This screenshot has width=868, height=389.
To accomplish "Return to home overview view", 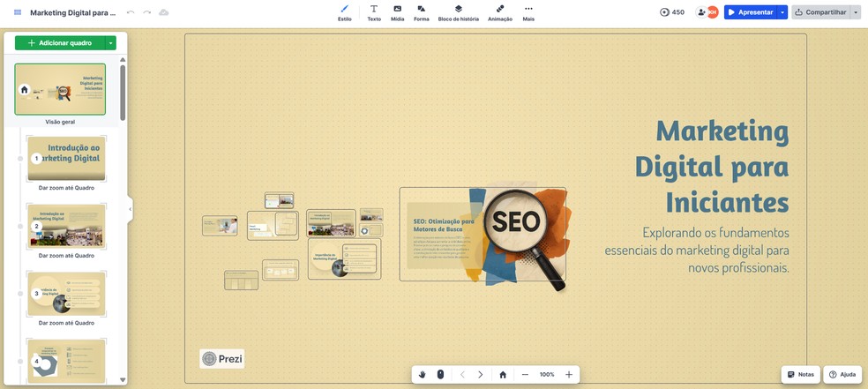I will click(503, 375).
